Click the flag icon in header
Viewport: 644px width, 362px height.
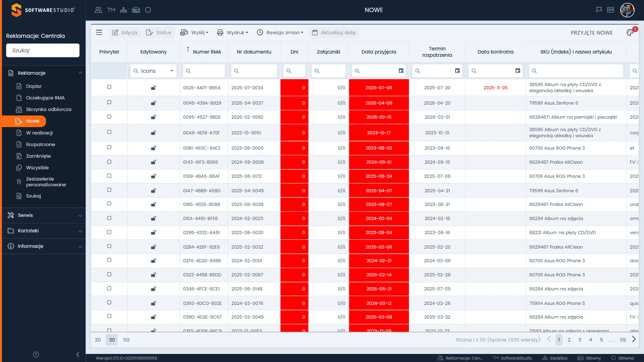click(599, 10)
